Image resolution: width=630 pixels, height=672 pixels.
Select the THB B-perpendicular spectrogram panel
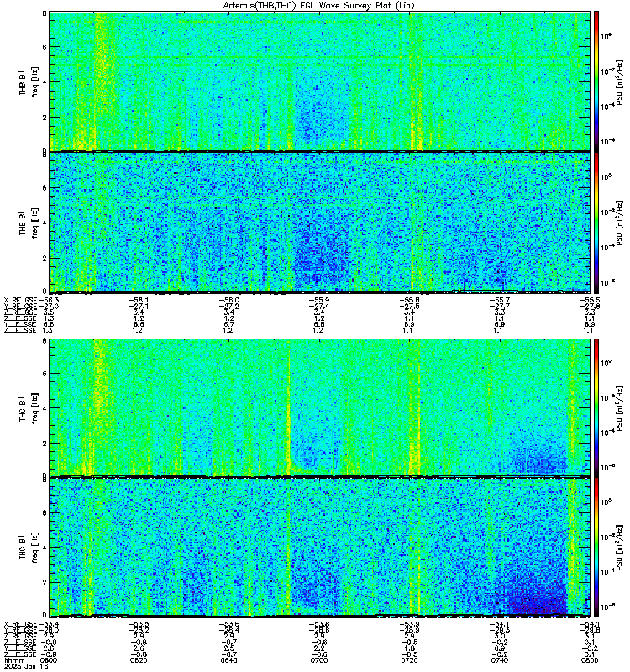click(x=319, y=81)
